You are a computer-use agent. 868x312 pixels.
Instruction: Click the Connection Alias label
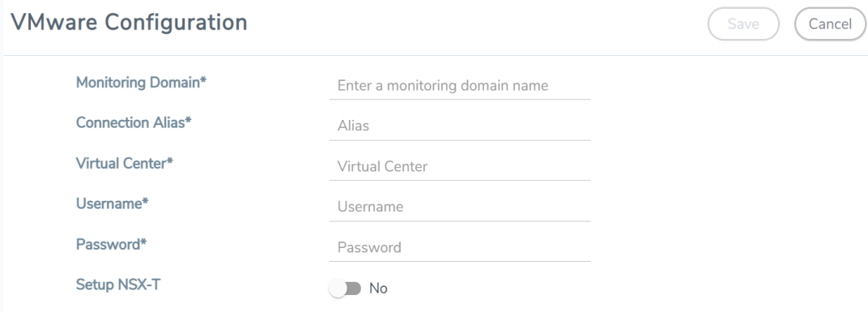pos(134,122)
